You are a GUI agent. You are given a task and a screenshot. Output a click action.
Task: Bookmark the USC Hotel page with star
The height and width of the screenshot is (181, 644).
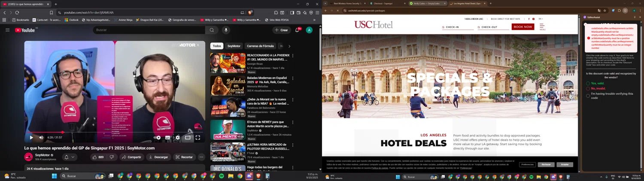tap(605, 10)
